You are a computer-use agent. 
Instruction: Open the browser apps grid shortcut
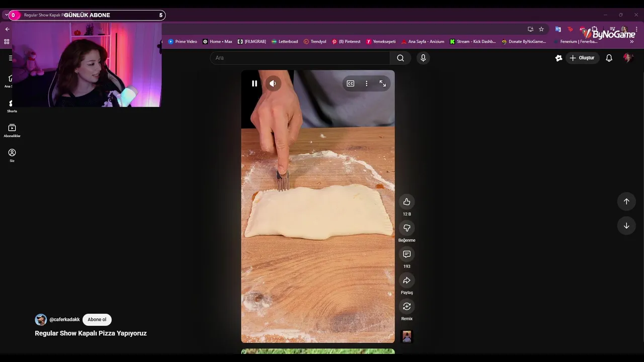tap(7, 42)
